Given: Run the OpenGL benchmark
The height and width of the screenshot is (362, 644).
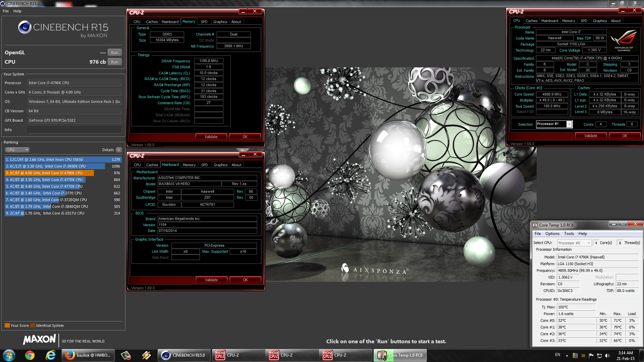Looking at the screenshot, I should pos(114,53).
